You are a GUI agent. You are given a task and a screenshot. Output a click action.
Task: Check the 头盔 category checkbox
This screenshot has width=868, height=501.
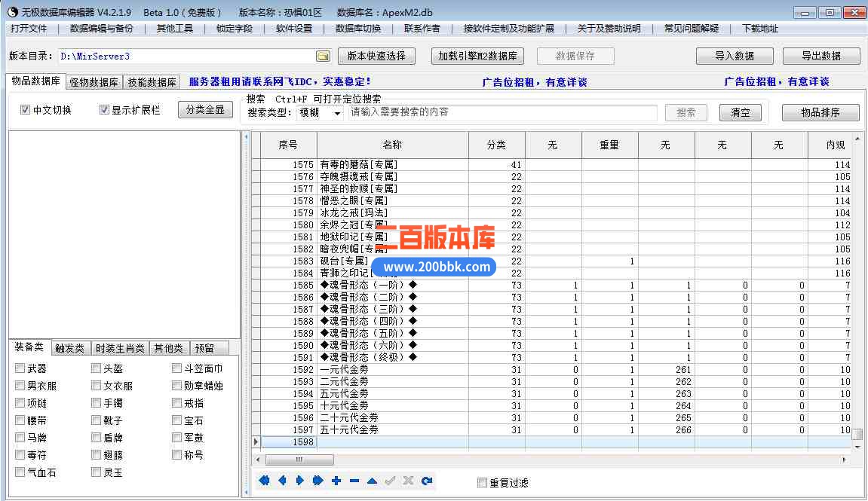pyautogui.click(x=96, y=368)
